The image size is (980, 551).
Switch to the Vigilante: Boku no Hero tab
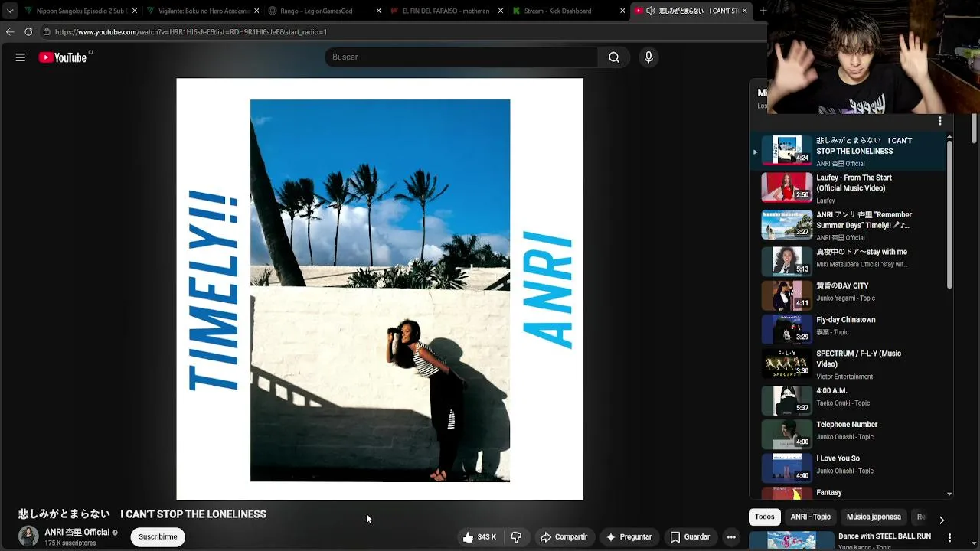coord(203,11)
